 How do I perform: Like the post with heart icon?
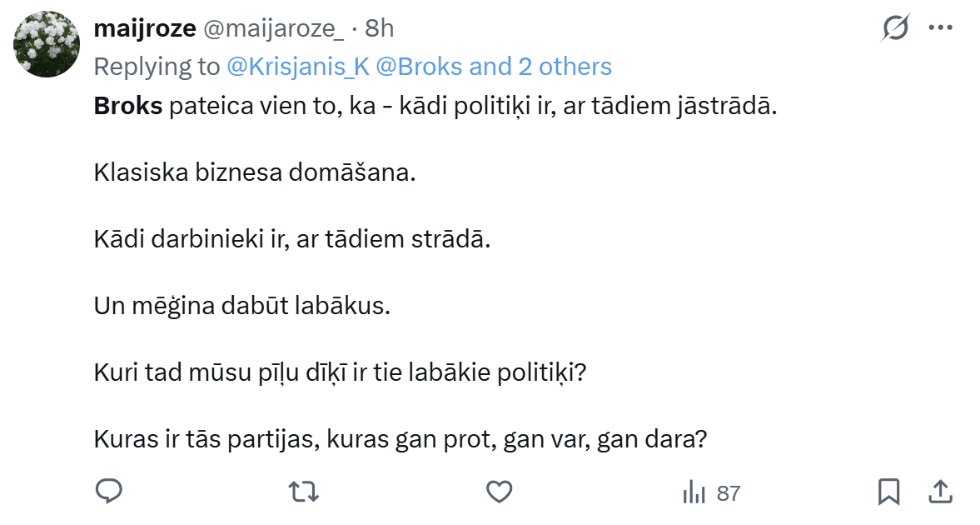tap(499, 492)
